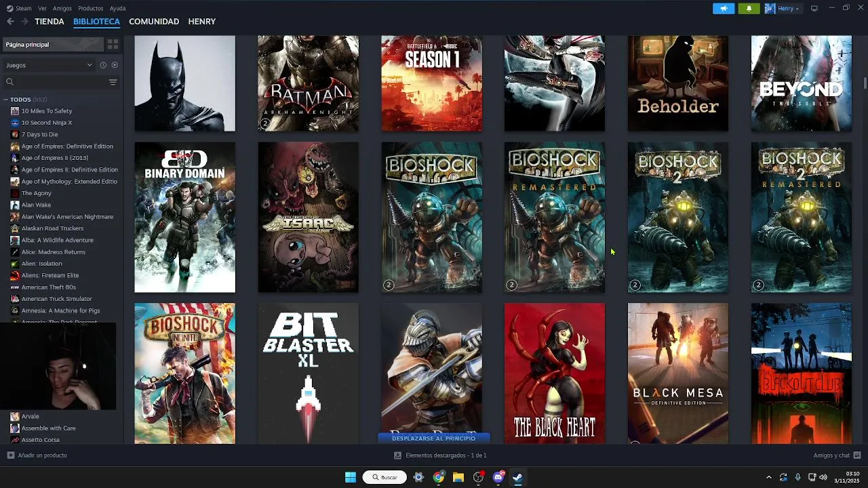Open Black Mesa Definitive Edition cover
The width and height of the screenshot is (868, 488).
click(x=678, y=373)
